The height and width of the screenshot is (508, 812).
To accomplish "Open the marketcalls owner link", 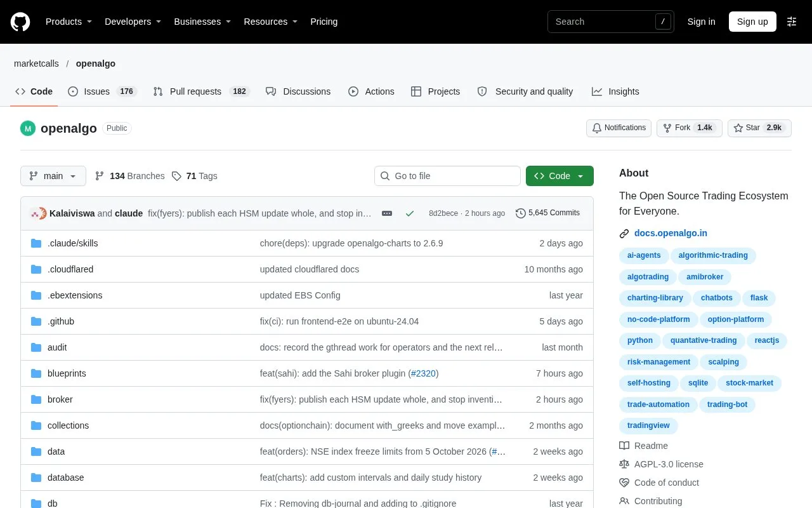I will tap(36, 63).
